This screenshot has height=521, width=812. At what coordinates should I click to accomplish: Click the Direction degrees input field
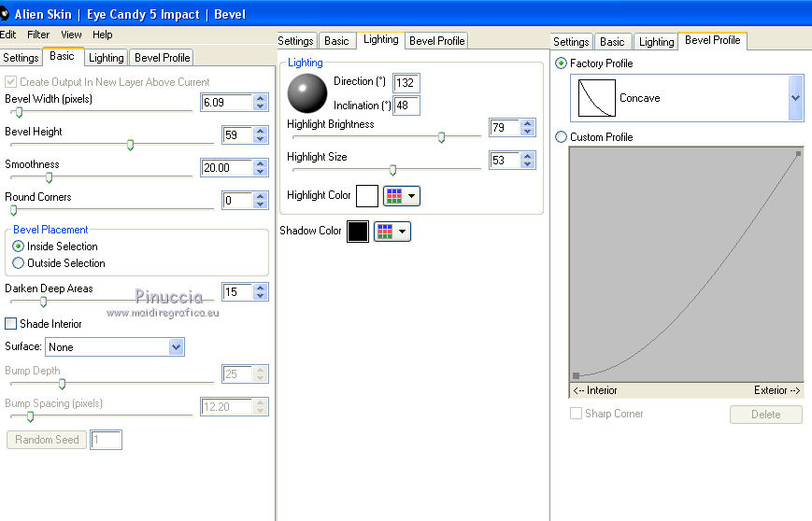(x=406, y=83)
